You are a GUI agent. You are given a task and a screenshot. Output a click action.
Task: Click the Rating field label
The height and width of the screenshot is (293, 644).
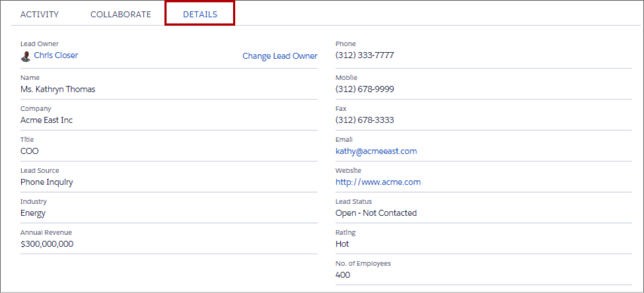[x=345, y=233]
